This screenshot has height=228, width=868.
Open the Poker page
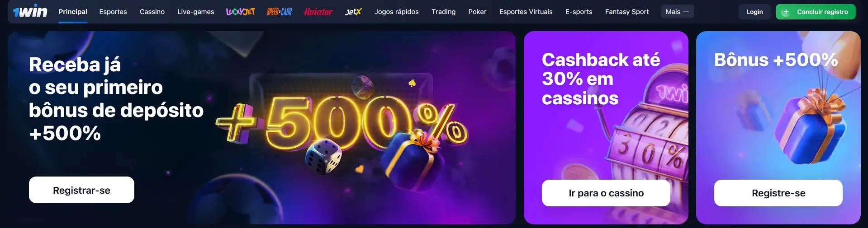click(477, 12)
